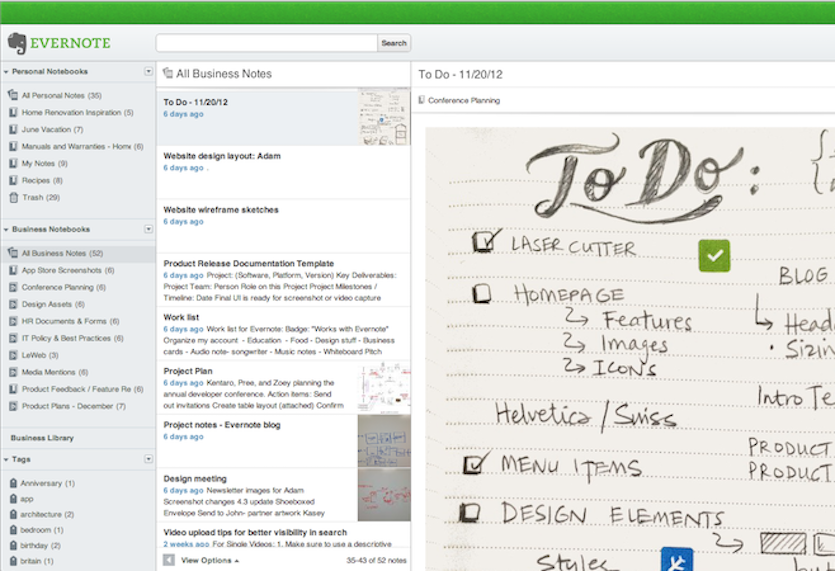Click the LeWeb notebook icon
The width and height of the screenshot is (835, 571).
(13, 355)
